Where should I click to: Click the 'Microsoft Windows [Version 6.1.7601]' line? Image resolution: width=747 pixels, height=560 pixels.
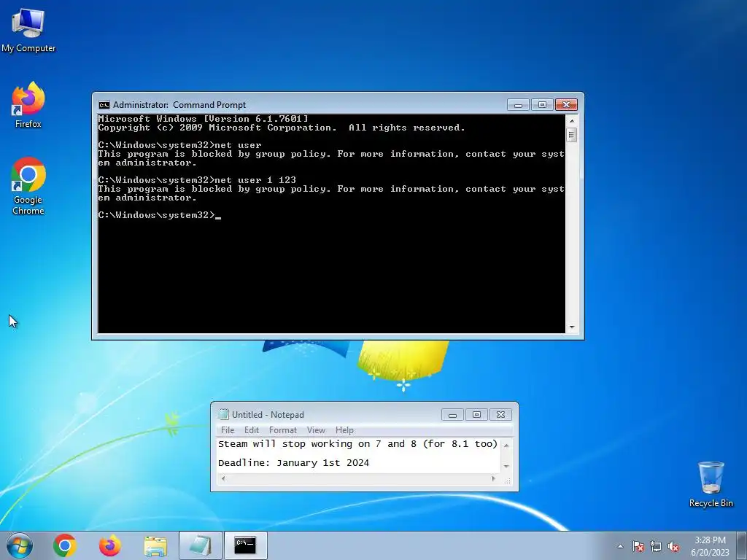coord(203,119)
